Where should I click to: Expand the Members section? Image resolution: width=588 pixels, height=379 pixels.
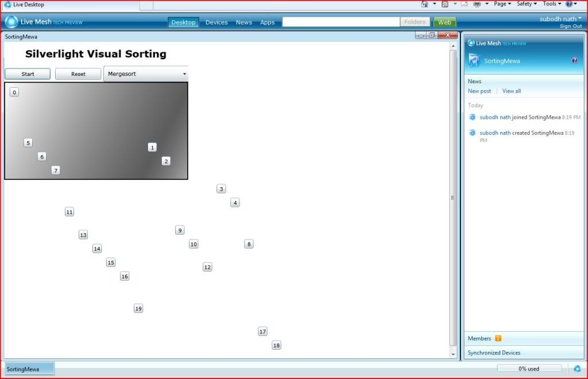click(x=524, y=338)
